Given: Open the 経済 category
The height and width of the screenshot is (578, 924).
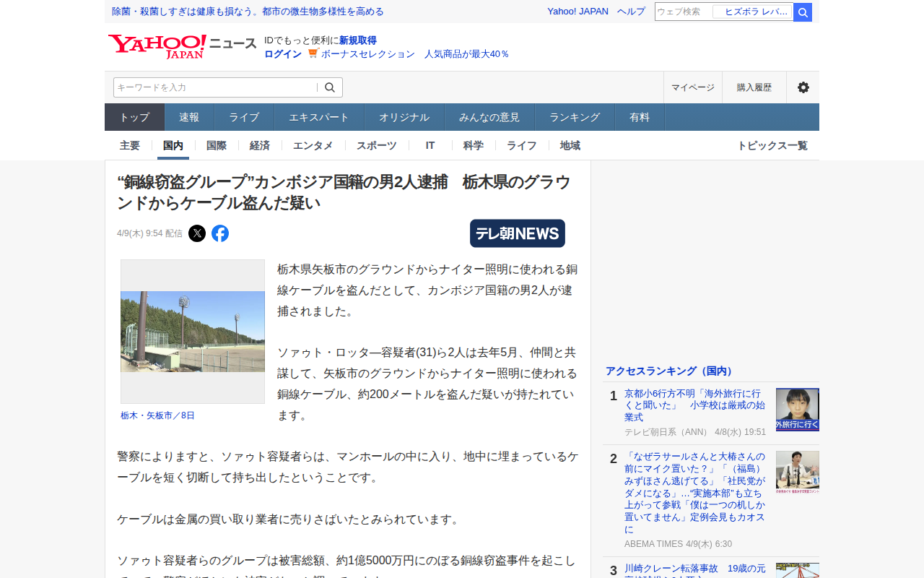Looking at the screenshot, I should pyautogui.click(x=260, y=145).
